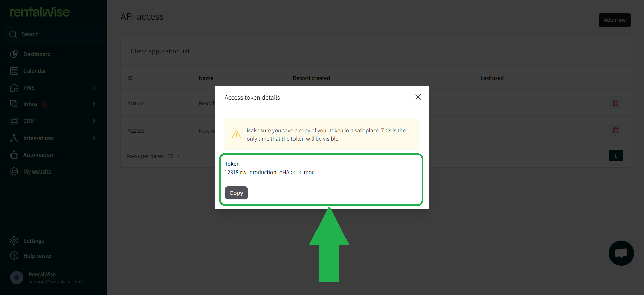Go to page 1 in pagination
The height and width of the screenshot is (295, 644).
point(616,156)
